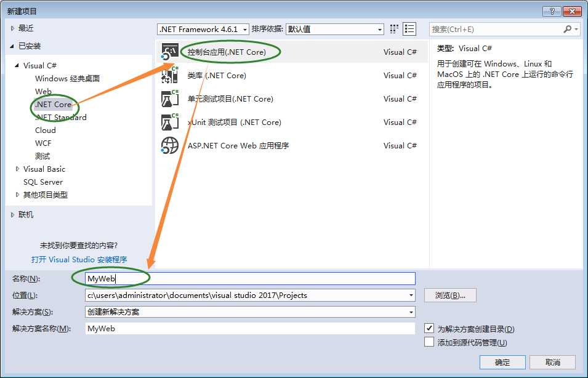Choose the unit test project (.NET Core) flask icon
Viewport: 588px width, 378px height.
pyautogui.click(x=169, y=99)
